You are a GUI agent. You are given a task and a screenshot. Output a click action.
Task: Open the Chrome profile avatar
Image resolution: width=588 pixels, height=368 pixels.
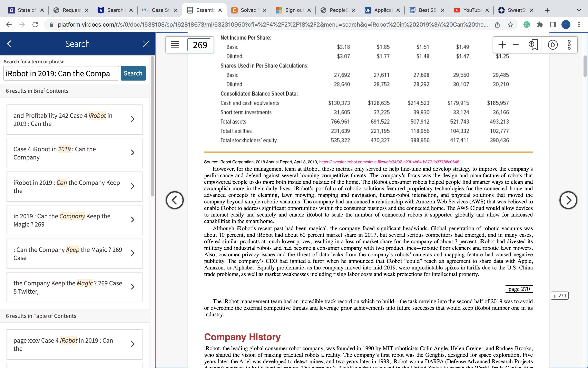566,25
